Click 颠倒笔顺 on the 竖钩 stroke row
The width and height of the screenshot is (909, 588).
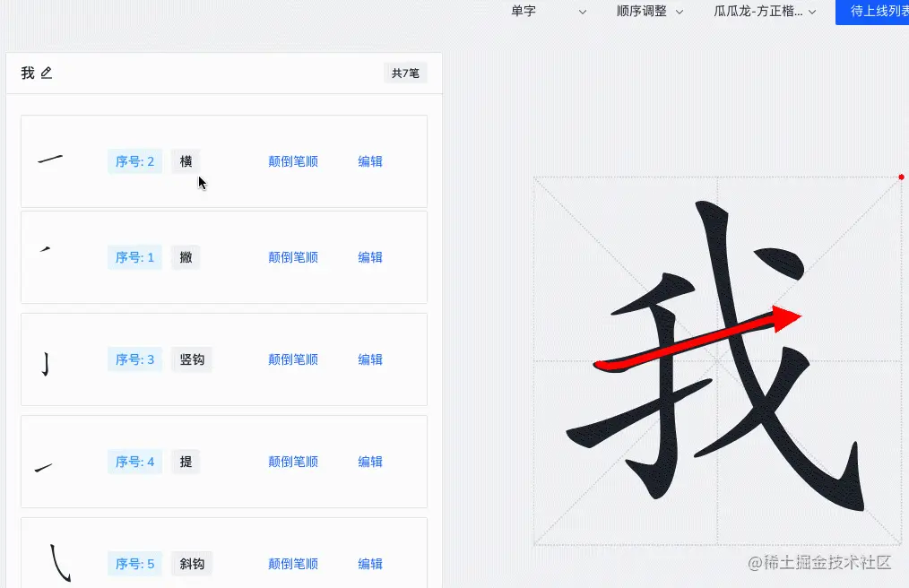(x=293, y=359)
